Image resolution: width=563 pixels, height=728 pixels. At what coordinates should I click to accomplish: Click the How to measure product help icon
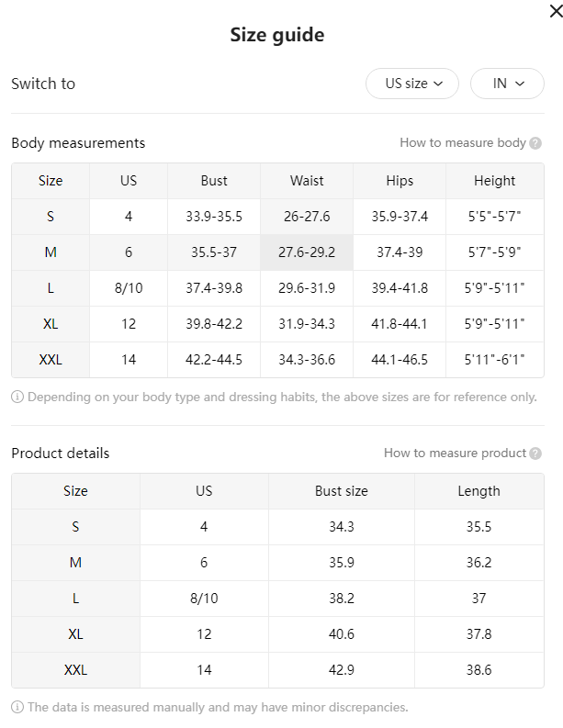pos(535,454)
